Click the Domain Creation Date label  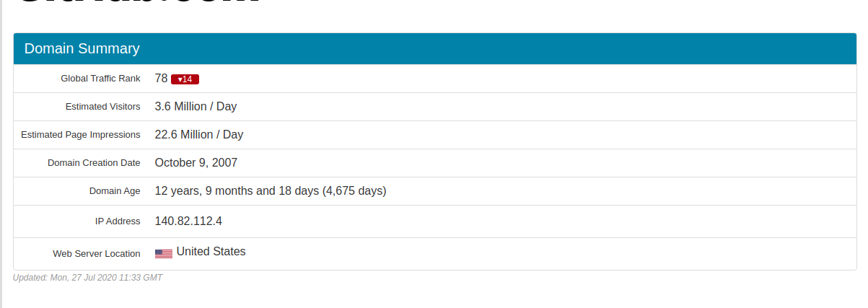[94, 163]
